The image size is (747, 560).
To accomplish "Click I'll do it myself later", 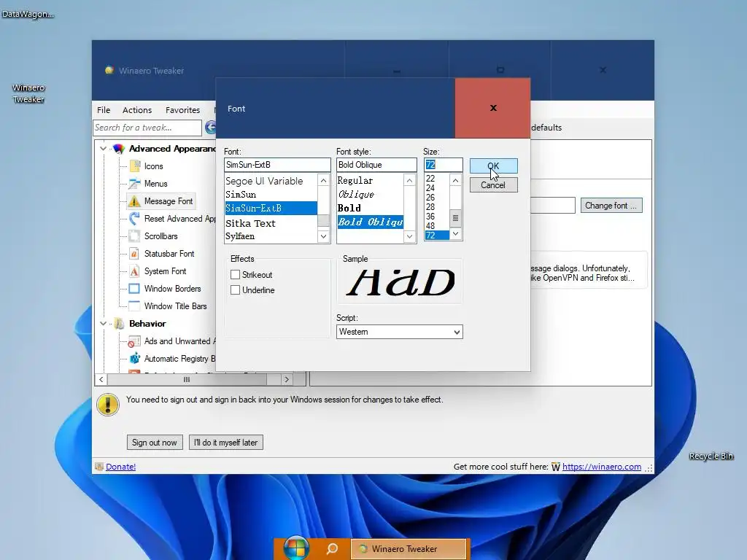I will coord(226,443).
